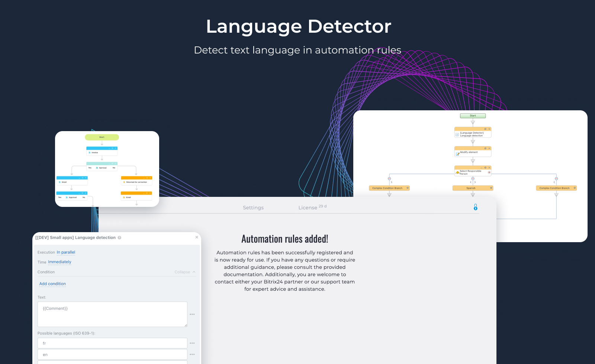Click the Add condition link

tap(52, 284)
